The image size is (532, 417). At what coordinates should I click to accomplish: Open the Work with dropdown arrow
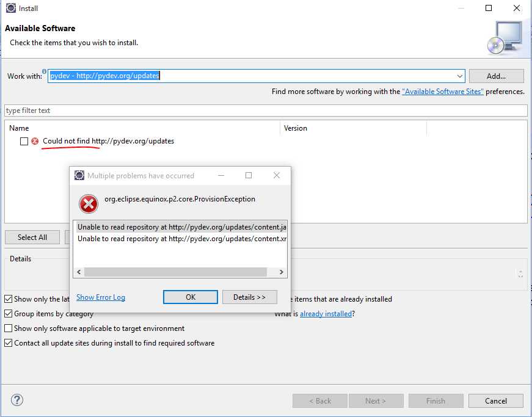tap(460, 76)
